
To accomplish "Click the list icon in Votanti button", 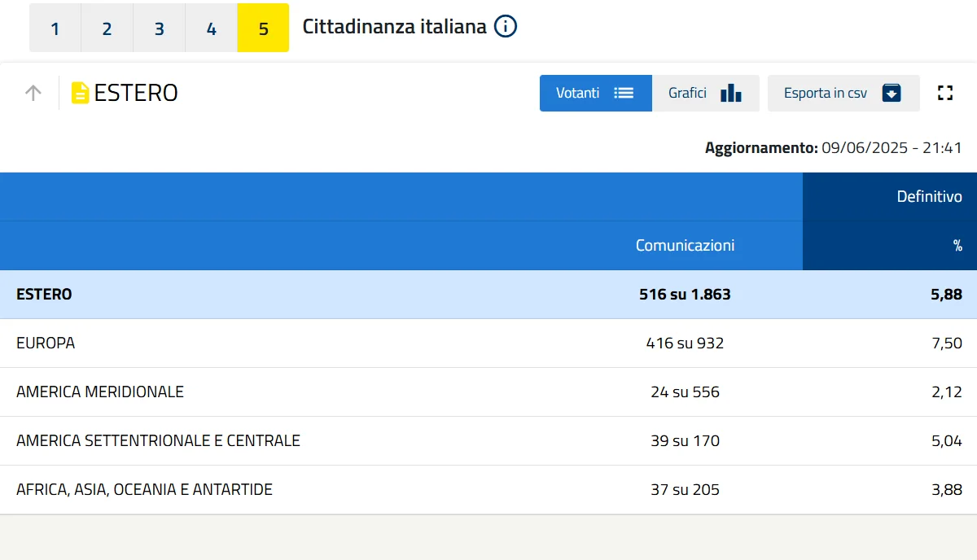I will (624, 93).
